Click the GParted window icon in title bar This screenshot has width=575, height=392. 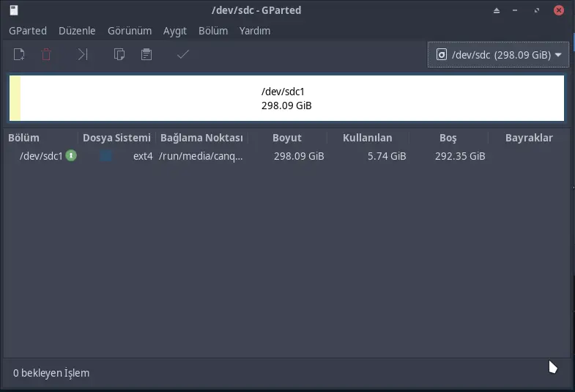[14, 10]
